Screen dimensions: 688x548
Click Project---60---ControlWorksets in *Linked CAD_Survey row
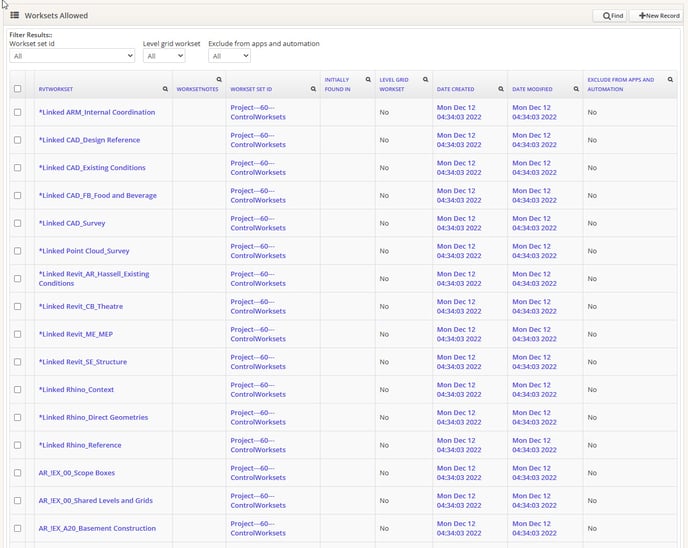(x=258, y=223)
